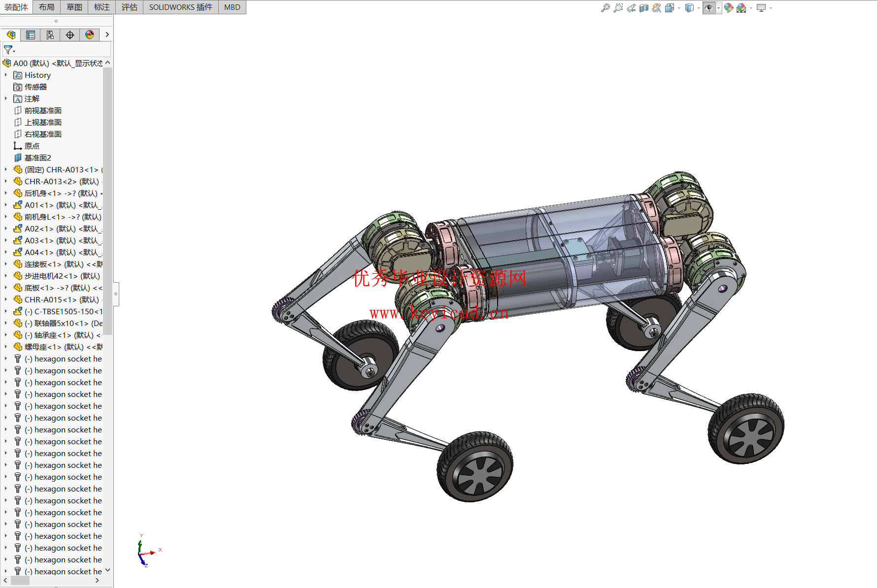Open the feature tree filter funnel
877x588 pixels.
[9, 50]
